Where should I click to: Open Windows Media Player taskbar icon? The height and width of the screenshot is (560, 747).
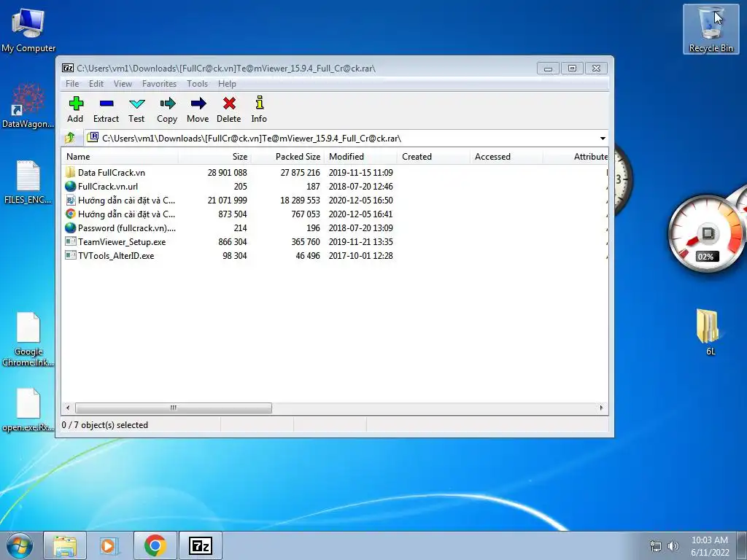pyautogui.click(x=109, y=545)
